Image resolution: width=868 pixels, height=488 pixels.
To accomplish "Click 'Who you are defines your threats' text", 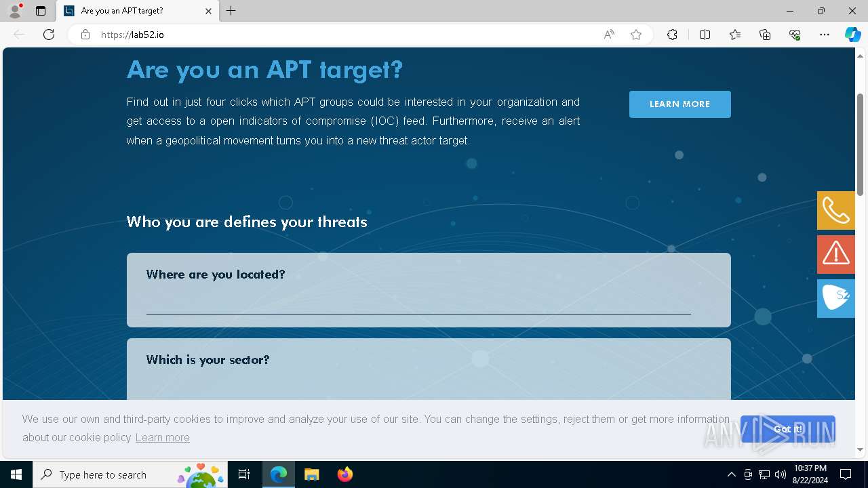I will [247, 222].
